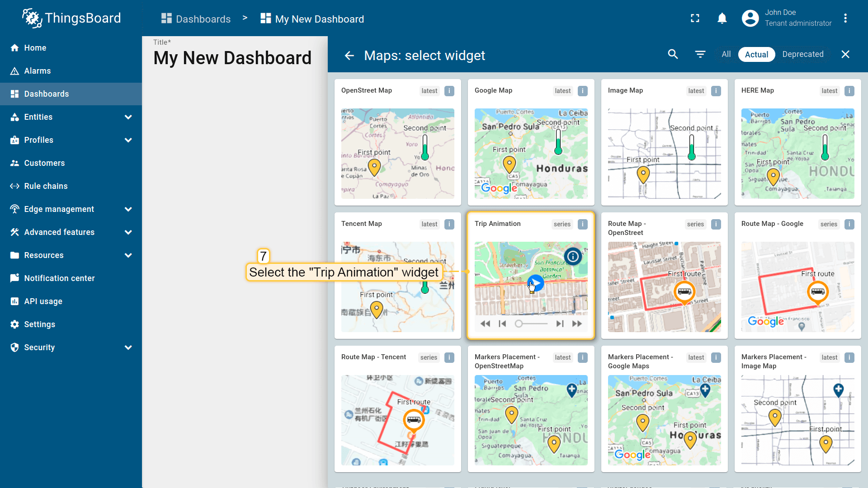Choose the Route Map - Google thumbnail

tap(798, 287)
